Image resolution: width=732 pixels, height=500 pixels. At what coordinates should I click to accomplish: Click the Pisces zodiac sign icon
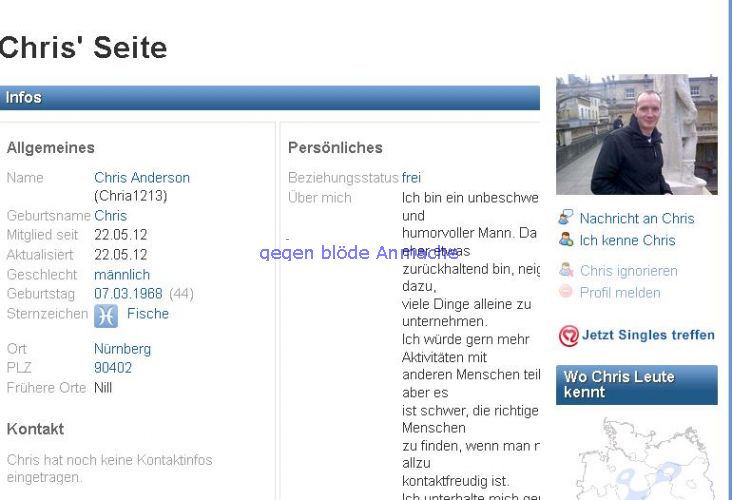[x=106, y=315]
